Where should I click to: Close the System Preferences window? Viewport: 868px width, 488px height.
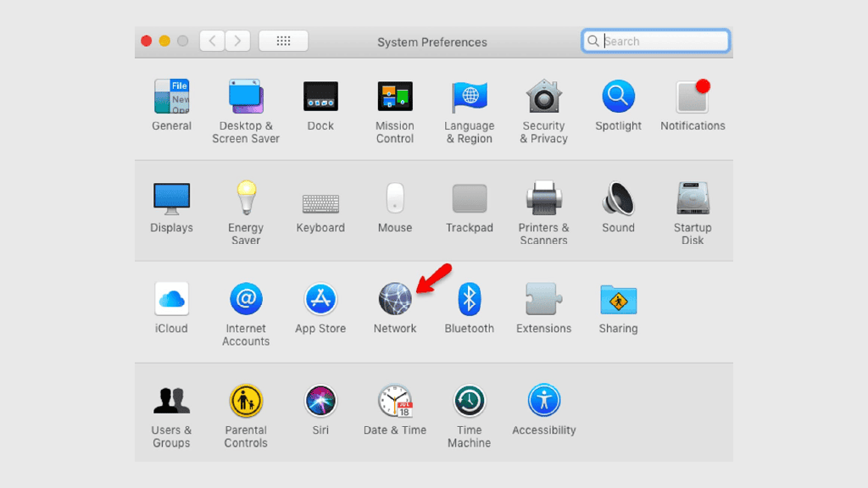[146, 41]
